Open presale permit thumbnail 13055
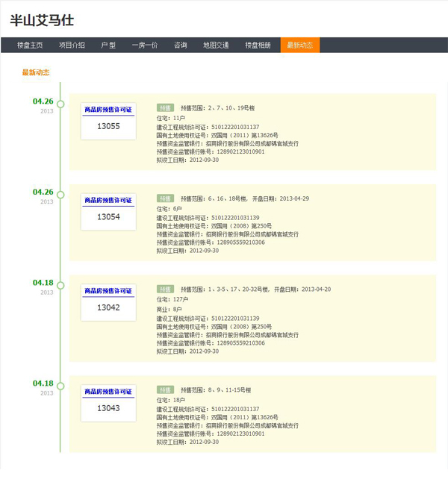 108,121
